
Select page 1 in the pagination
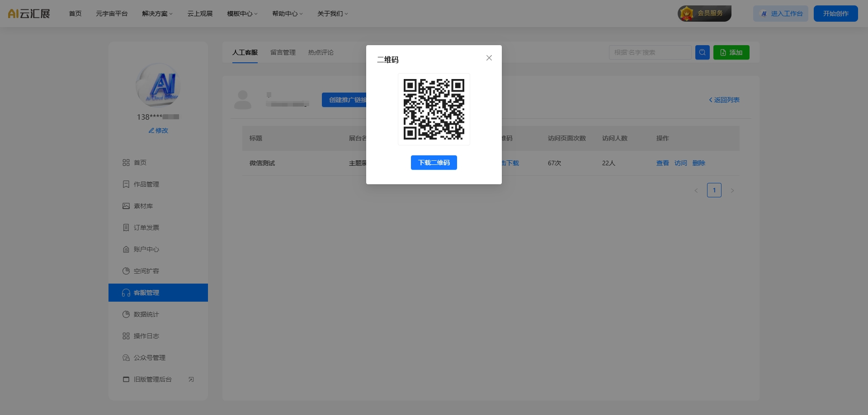click(714, 190)
